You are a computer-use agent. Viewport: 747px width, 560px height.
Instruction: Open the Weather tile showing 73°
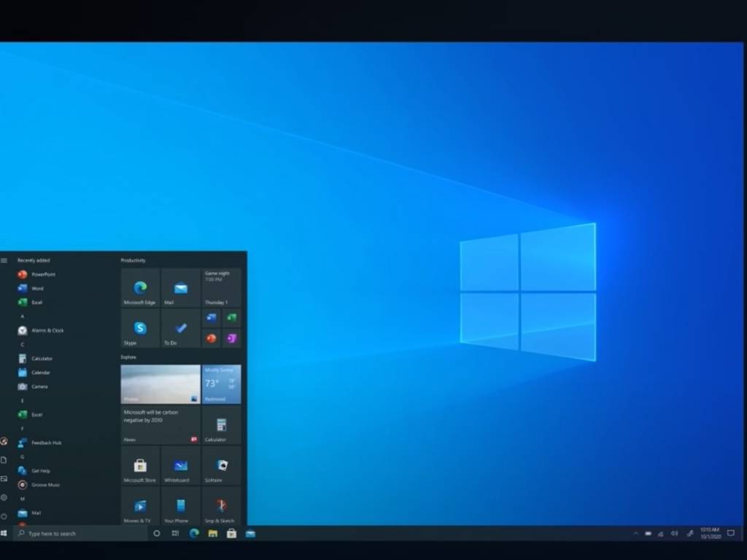point(222,384)
